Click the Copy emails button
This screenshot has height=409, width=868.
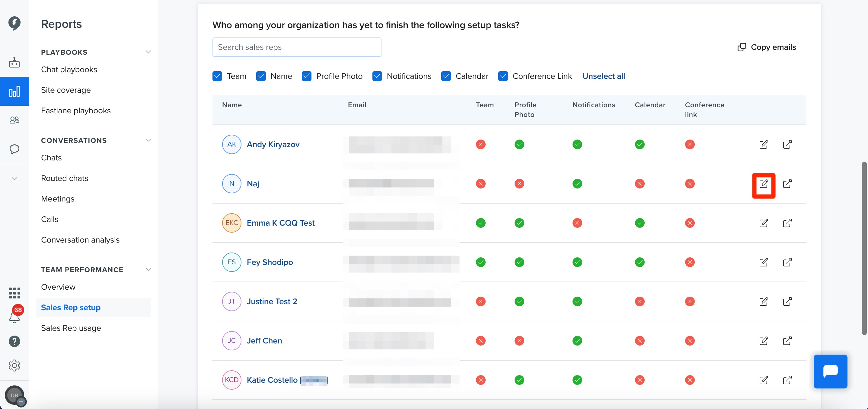point(767,47)
